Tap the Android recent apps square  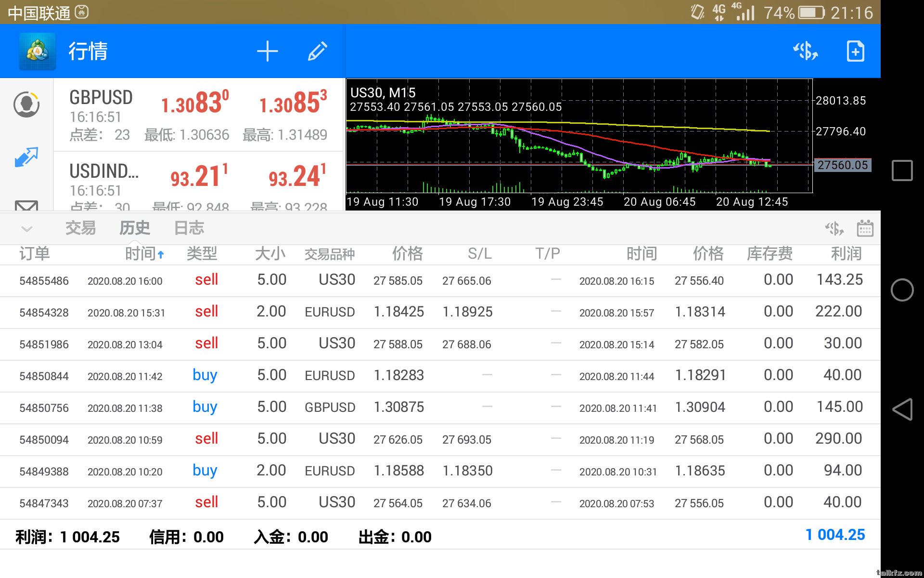coord(902,171)
